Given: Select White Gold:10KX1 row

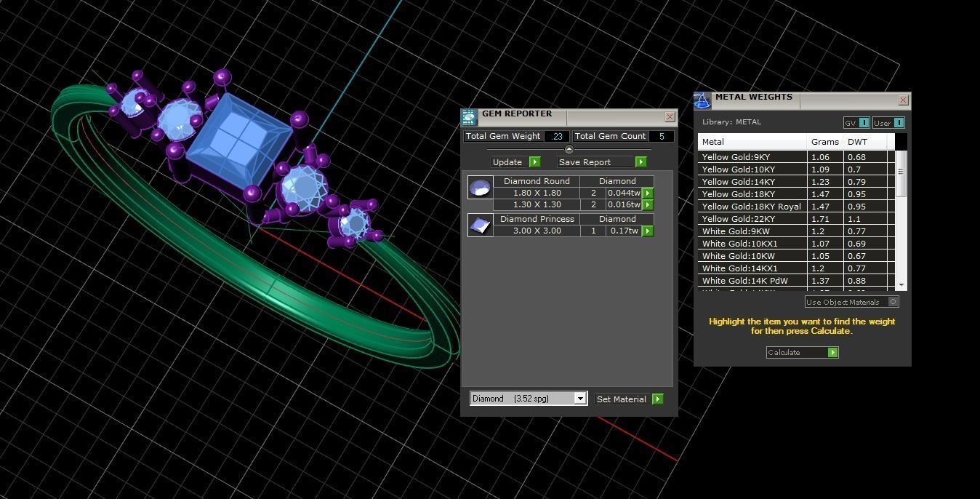Looking at the screenshot, I should point(796,244).
